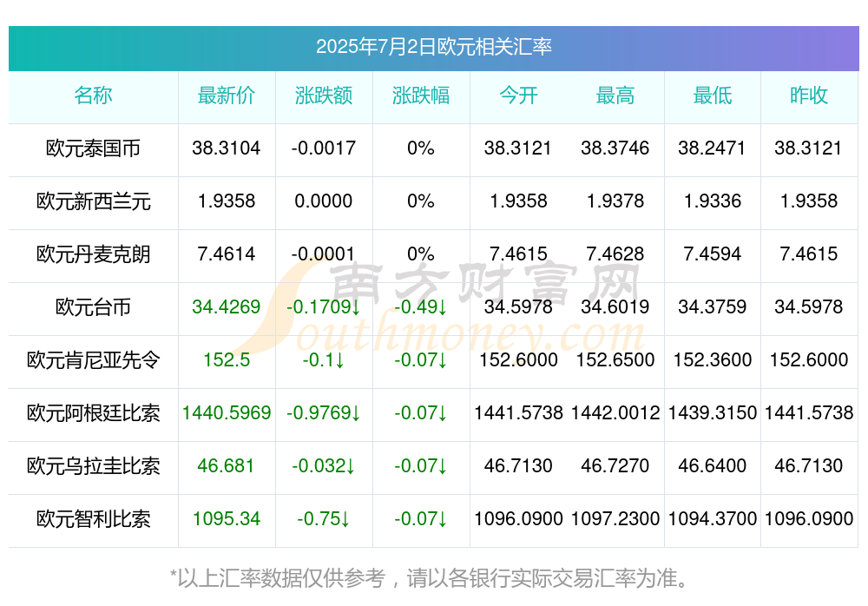Click green latest price 1095.34
The height and width of the screenshot is (606, 868).
click(227, 518)
